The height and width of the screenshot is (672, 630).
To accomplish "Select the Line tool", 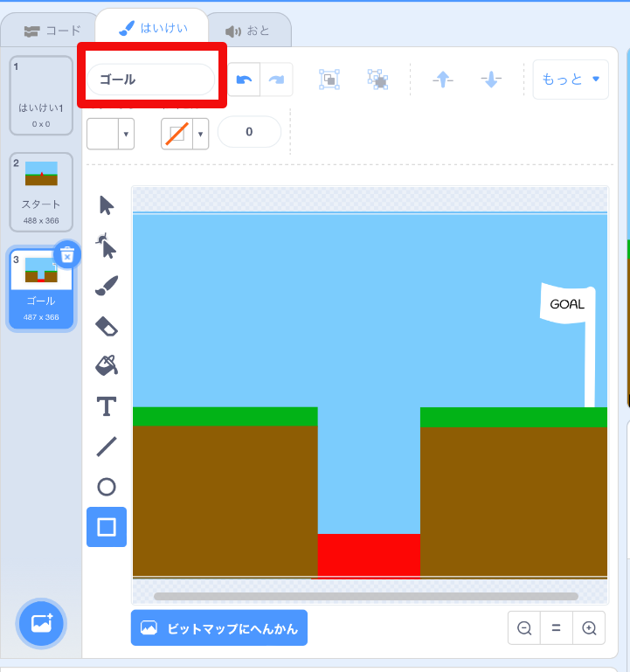I will point(107,447).
